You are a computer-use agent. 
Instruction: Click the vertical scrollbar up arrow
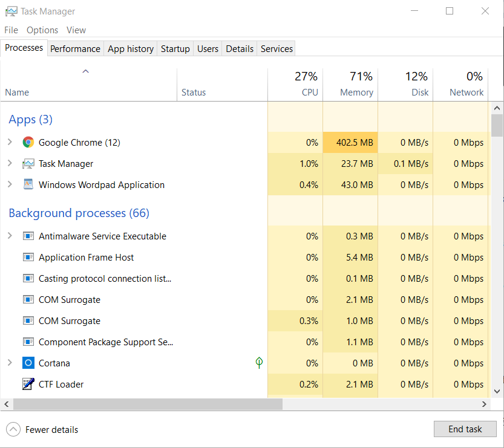coord(497,108)
